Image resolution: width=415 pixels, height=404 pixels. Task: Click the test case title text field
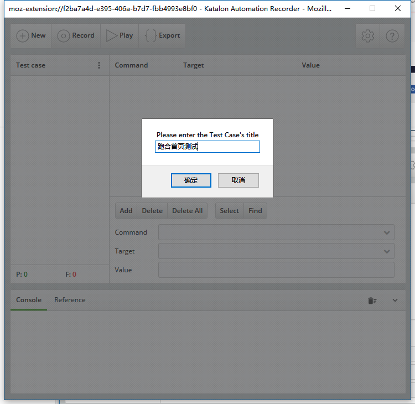coord(207,147)
